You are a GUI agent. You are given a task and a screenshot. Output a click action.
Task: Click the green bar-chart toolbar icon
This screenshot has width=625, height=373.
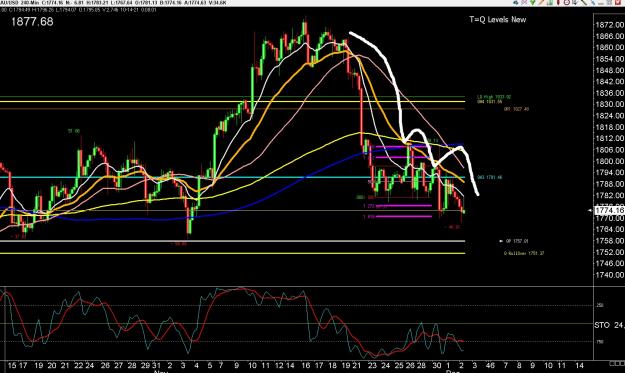[x=550, y=2]
